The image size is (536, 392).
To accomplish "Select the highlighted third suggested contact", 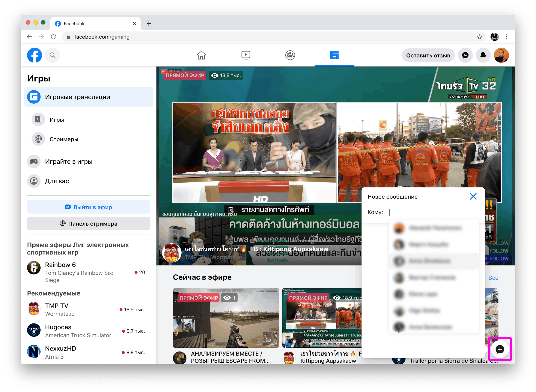I will (434, 261).
